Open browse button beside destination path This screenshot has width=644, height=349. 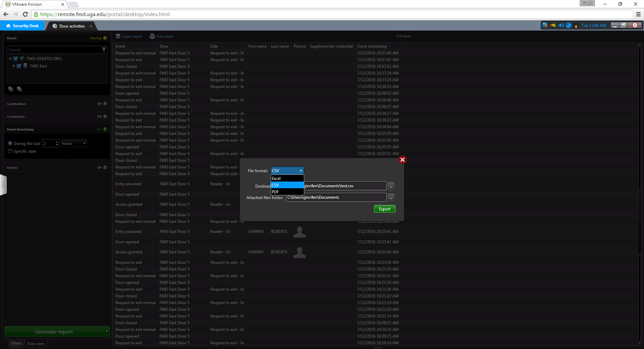391,186
